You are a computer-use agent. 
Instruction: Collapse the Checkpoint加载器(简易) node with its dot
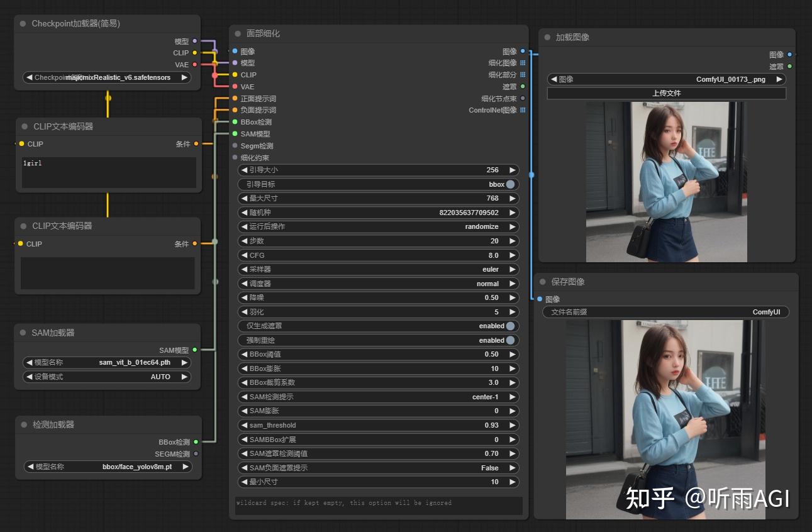click(x=23, y=23)
